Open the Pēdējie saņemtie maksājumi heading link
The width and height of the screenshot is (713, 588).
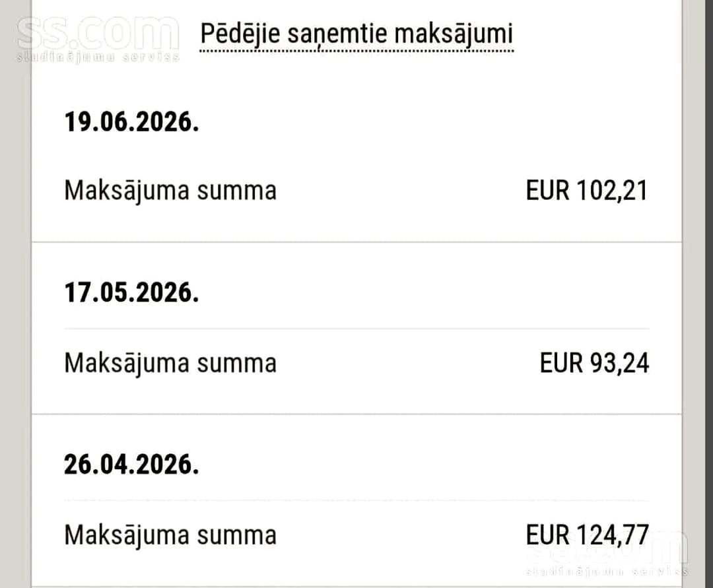tap(357, 34)
